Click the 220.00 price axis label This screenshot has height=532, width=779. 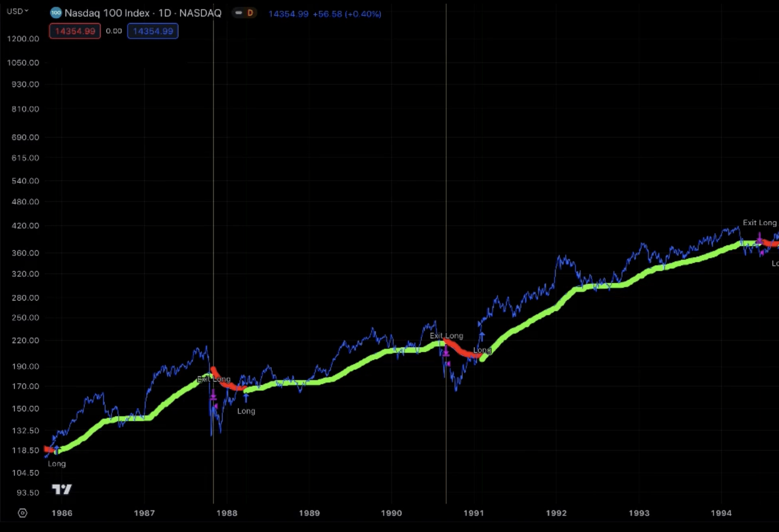(x=25, y=340)
